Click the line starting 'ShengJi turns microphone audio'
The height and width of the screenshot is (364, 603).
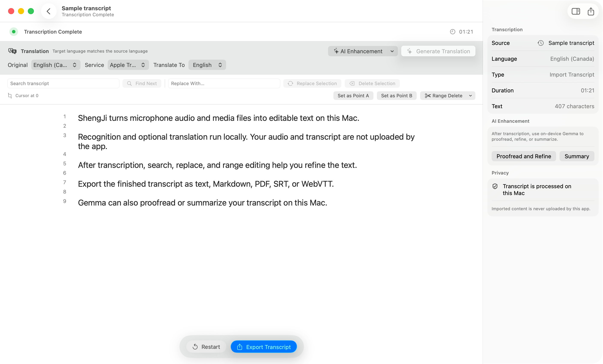point(219,118)
